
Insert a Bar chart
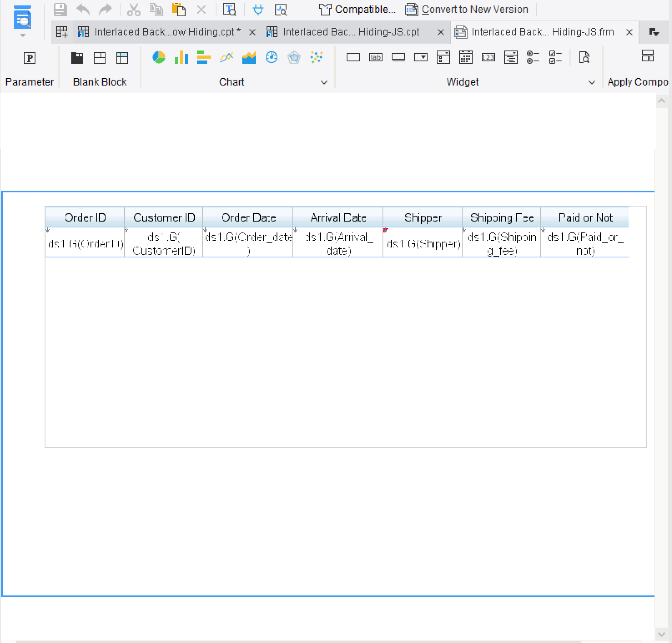[204, 58]
